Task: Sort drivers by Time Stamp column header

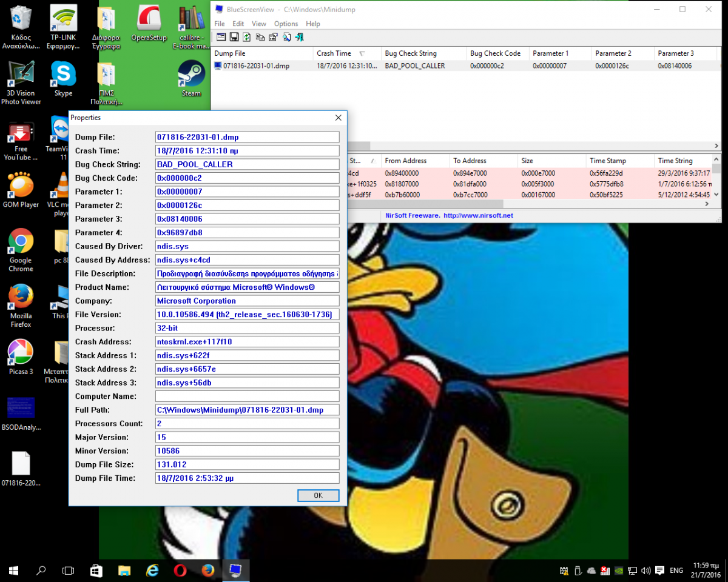Action: [620, 161]
